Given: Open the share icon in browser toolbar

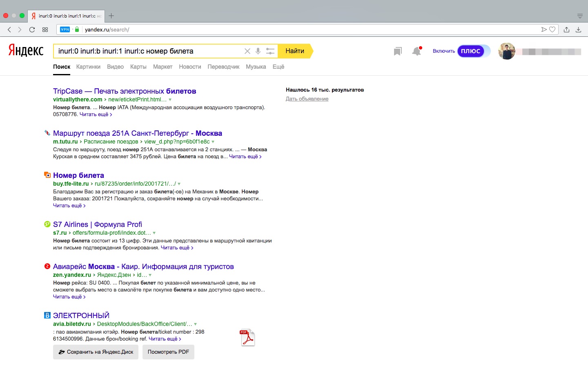Looking at the screenshot, I should point(566,29).
